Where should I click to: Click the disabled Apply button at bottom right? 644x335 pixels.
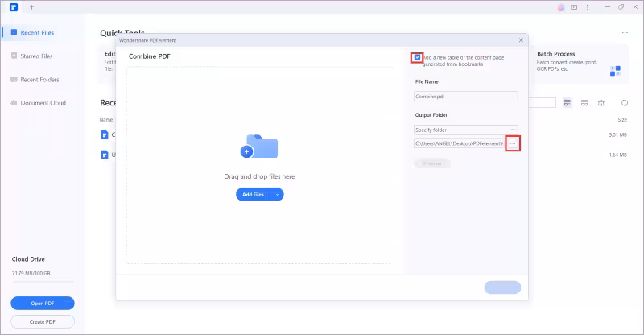tap(502, 287)
